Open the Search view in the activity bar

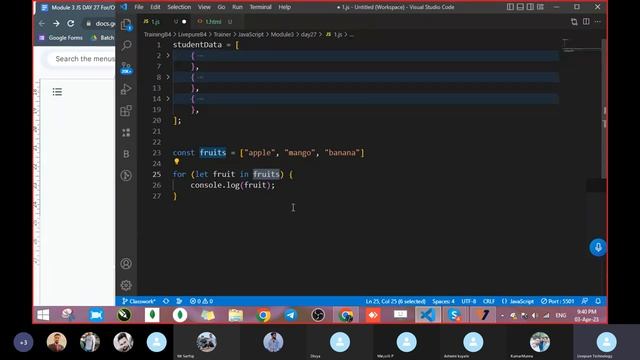point(127,45)
